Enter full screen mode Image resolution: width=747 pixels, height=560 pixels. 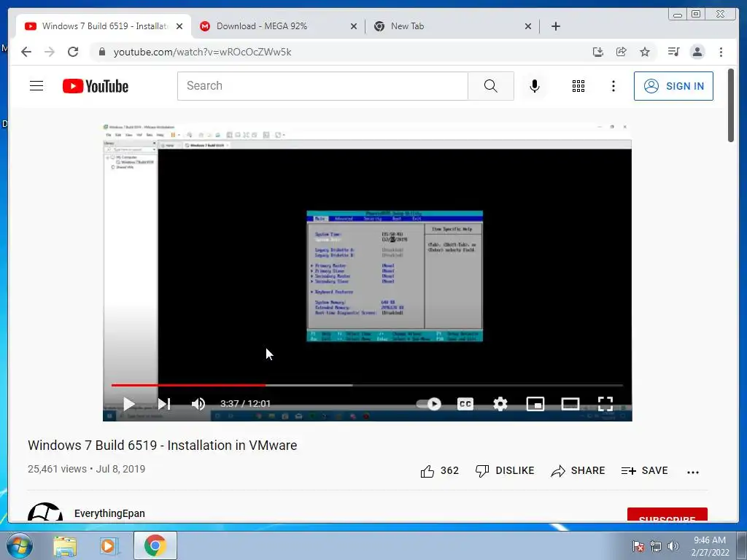(605, 404)
